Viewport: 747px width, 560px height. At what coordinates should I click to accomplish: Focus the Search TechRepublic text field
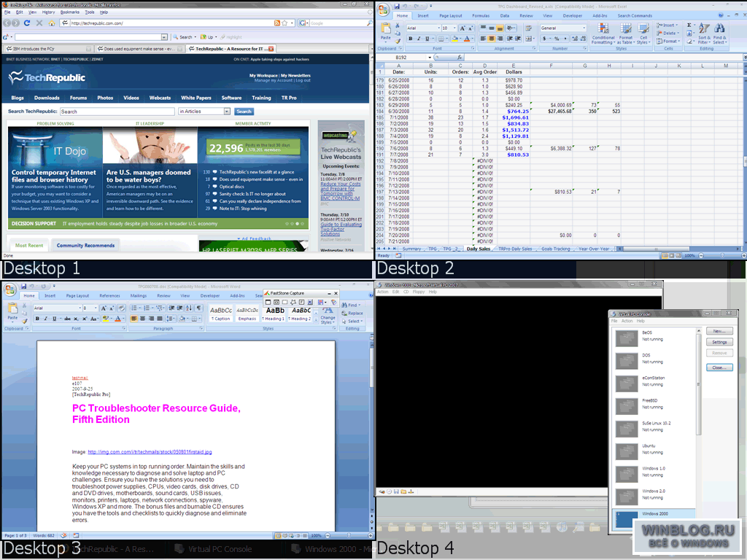point(117,112)
